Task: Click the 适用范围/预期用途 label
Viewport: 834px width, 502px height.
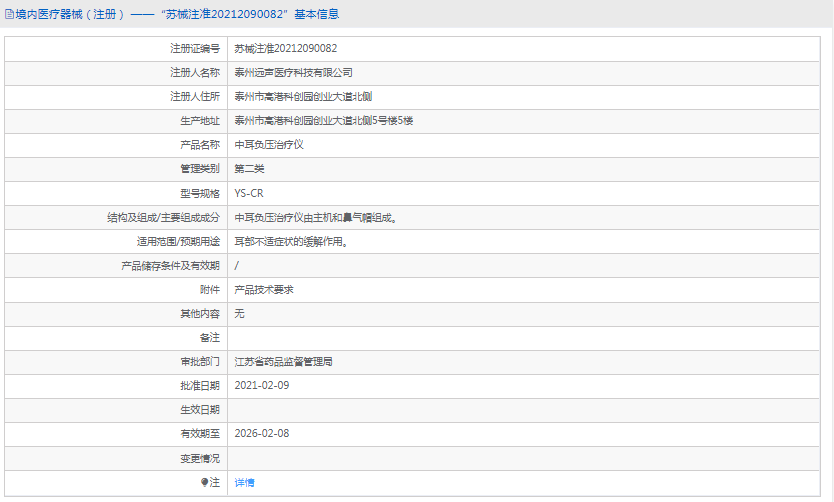Action: point(178,241)
